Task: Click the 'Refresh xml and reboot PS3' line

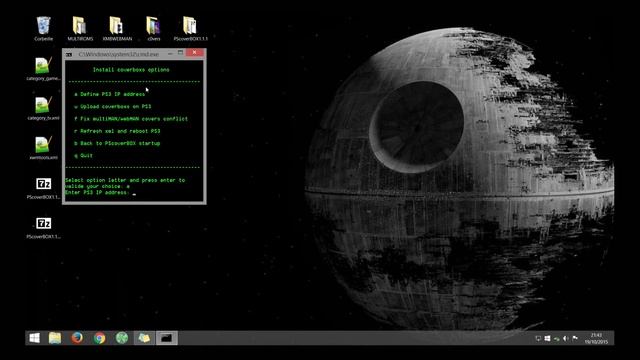Action: tap(117, 131)
